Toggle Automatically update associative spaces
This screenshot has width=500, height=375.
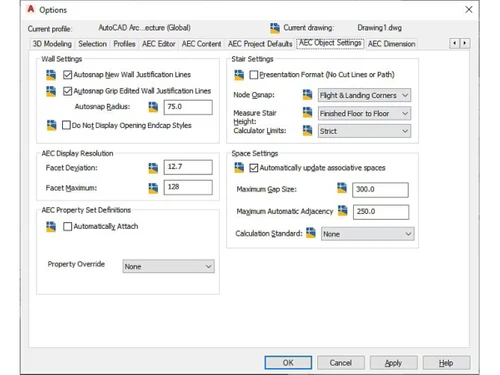tap(254, 168)
